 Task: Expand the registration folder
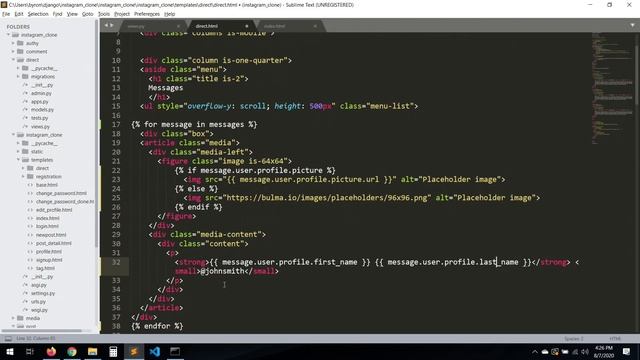(23, 176)
